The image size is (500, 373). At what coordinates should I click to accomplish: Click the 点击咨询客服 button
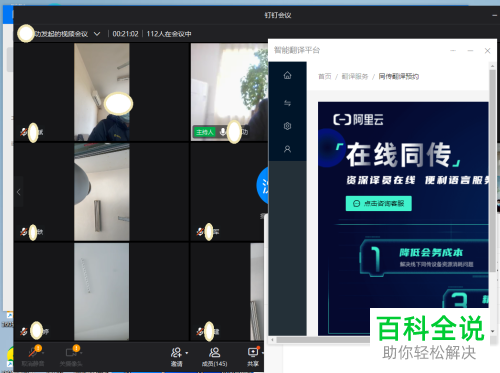coord(379,203)
